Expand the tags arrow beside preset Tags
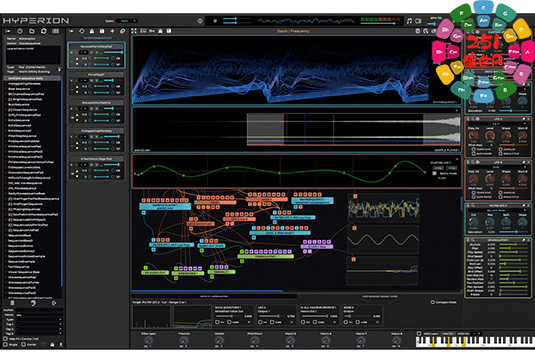 click(x=59, y=70)
